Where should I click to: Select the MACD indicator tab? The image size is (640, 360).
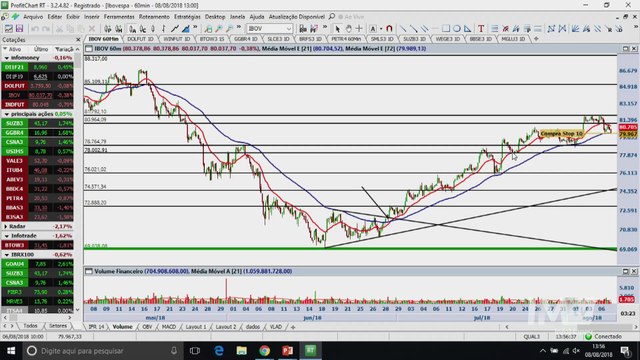pyautogui.click(x=169, y=327)
